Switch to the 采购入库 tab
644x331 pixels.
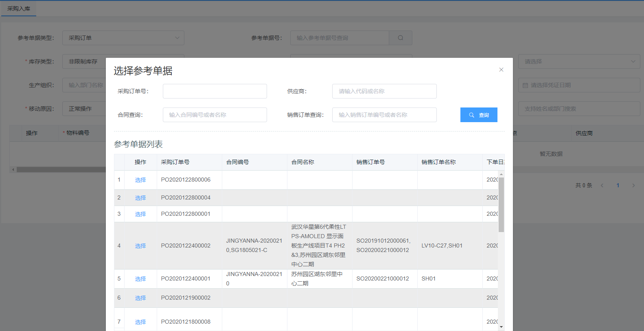click(x=19, y=9)
